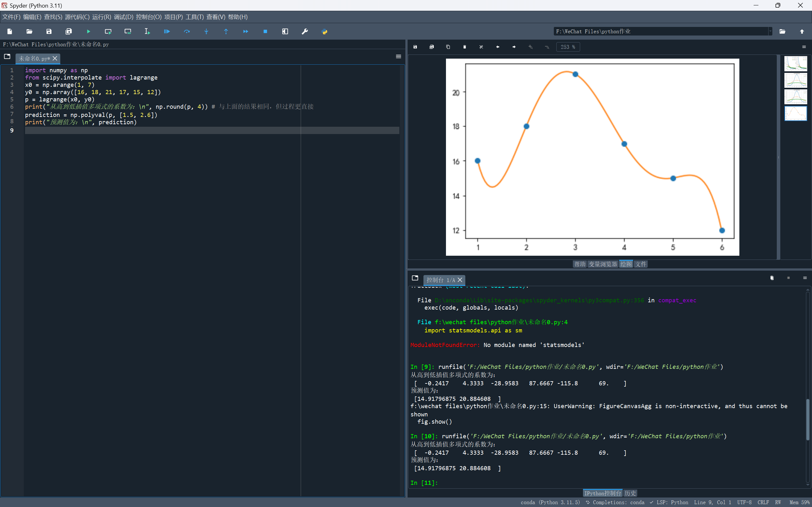The image size is (812, 507).
Task: Switch to the 历史 tab
Action: tap(630, 493)
